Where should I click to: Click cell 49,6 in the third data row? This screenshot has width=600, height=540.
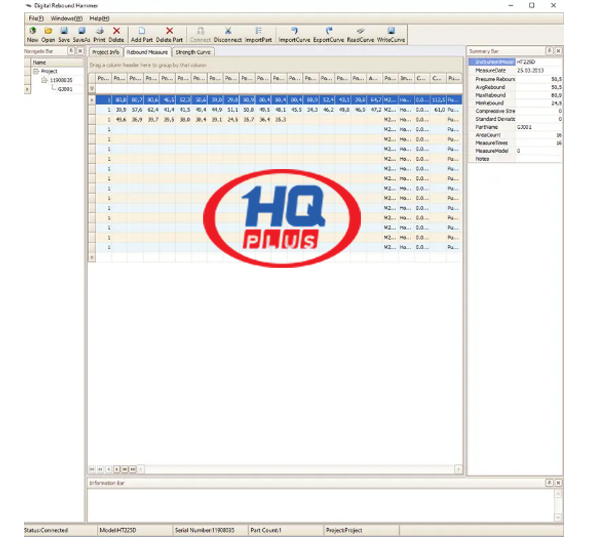[121, 120]
